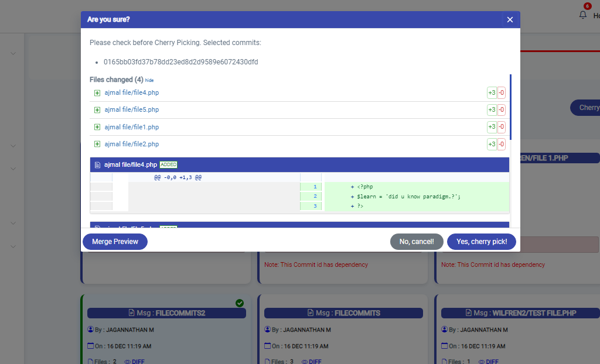Image resolution: width=600 pixels, height=364 pixels.
Task: Click the +3 additions badge for file4.php
Action: pyautogui.click(x=492, y=93)
